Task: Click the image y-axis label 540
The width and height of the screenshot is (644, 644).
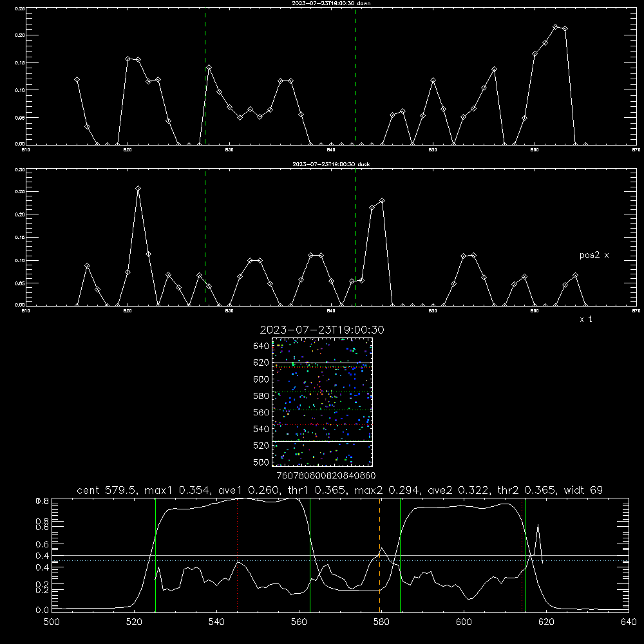Action: tap(261, 429)
